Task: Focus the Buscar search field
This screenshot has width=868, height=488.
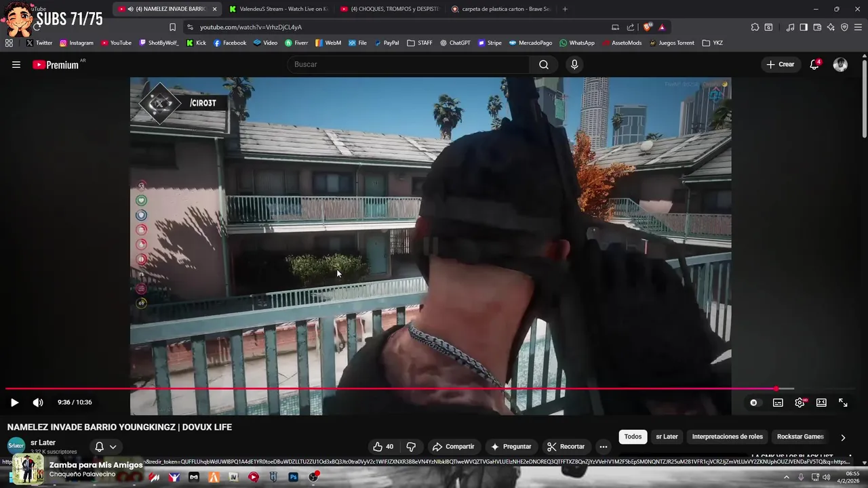Action: [409, 64]
